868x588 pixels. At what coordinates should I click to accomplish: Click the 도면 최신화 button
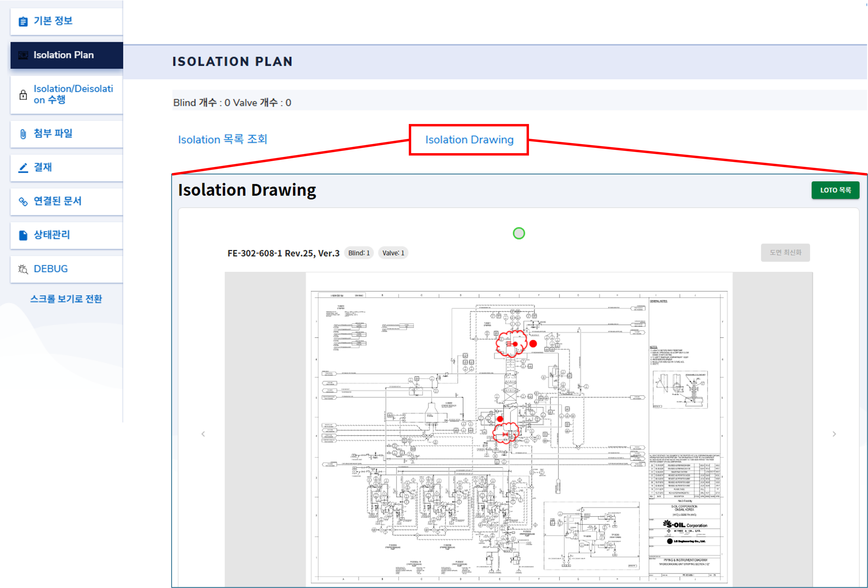(785, 253)
